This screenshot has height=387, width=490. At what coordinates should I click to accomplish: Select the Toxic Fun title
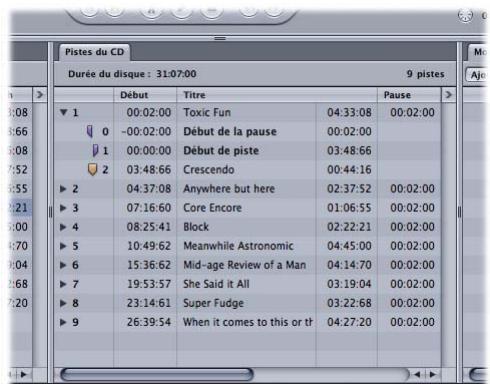(x=207, y=112)
